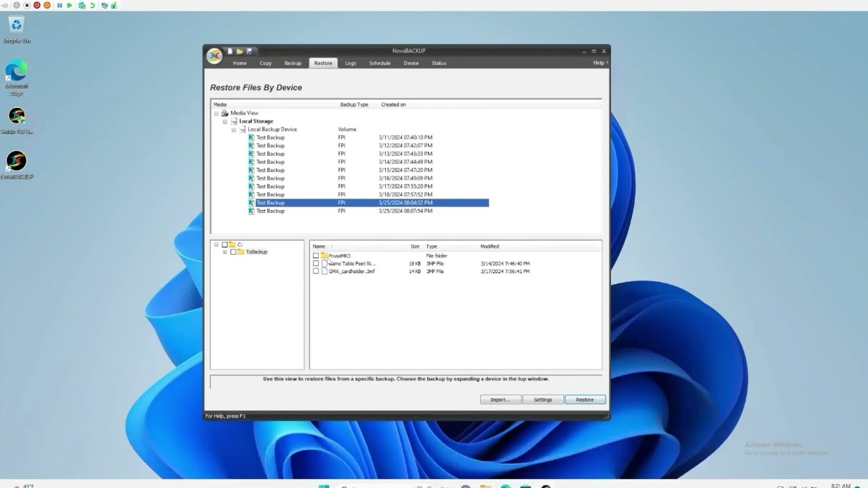Click the GMA_cardholder.3mf file icon
Image resolution: width=868 pixels, height=488 pixels.
[324, 271]
